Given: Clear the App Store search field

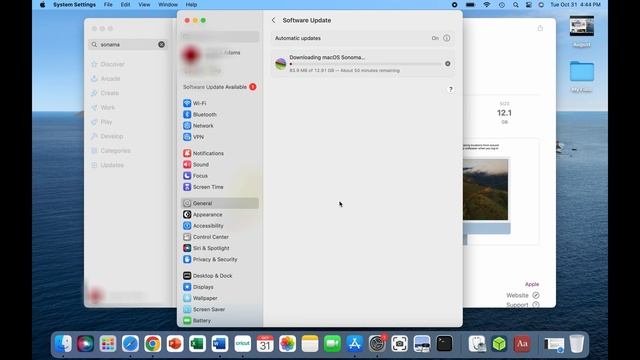Looking at the screenshot, I should pos(162,44).
